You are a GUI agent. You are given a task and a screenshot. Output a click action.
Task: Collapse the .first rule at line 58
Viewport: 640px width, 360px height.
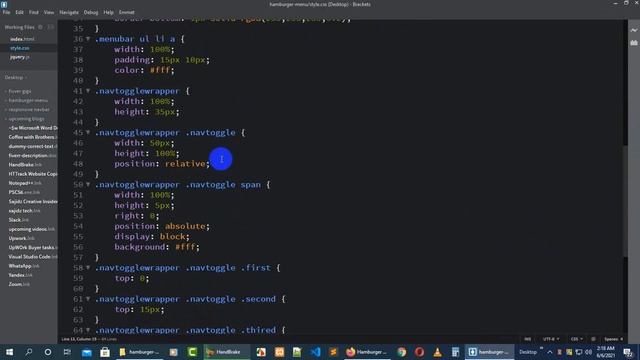[88, 268]
